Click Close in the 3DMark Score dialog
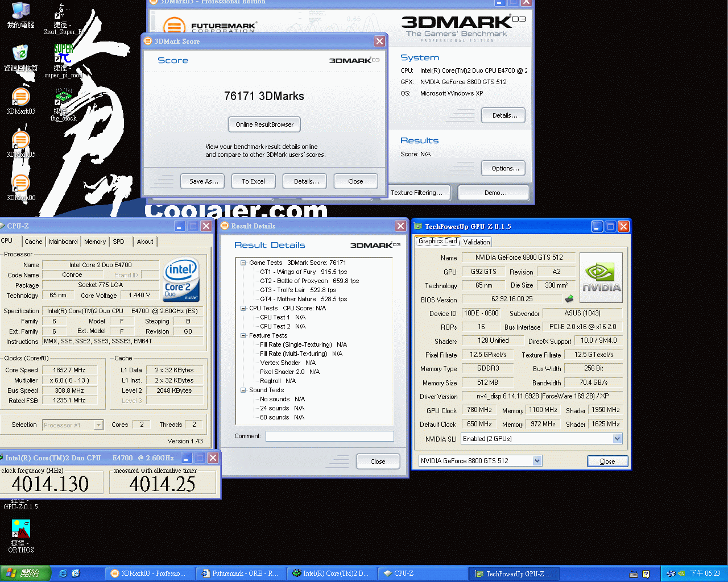The image size is (728, 582). pos(355,181)
